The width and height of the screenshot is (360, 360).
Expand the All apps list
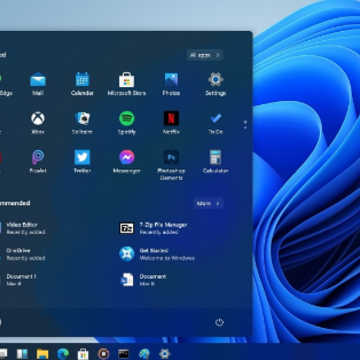205,55
